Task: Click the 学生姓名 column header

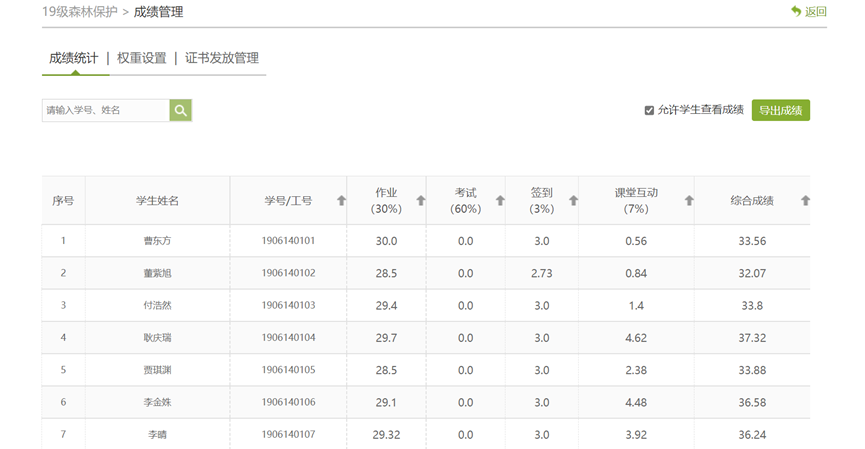Action: (x=157, y=201)
